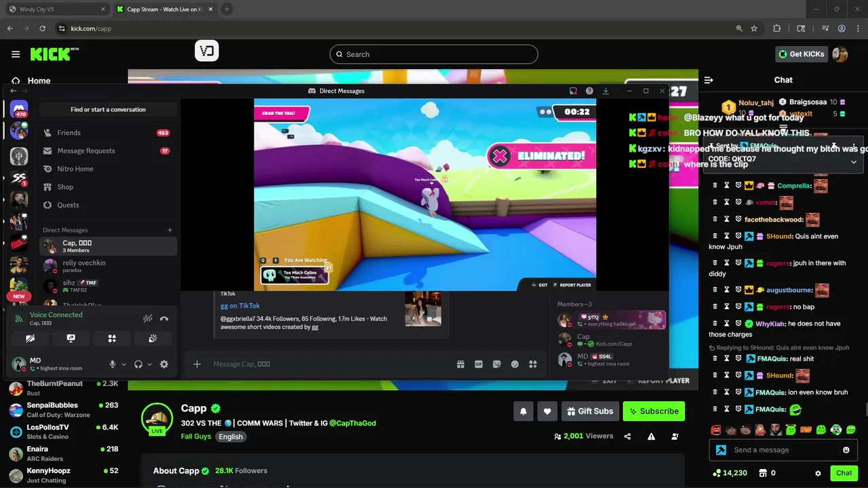Open the Discord gift icon
Image resolution: width=868 pixels, height=488 pixels.
coord(460,364)
